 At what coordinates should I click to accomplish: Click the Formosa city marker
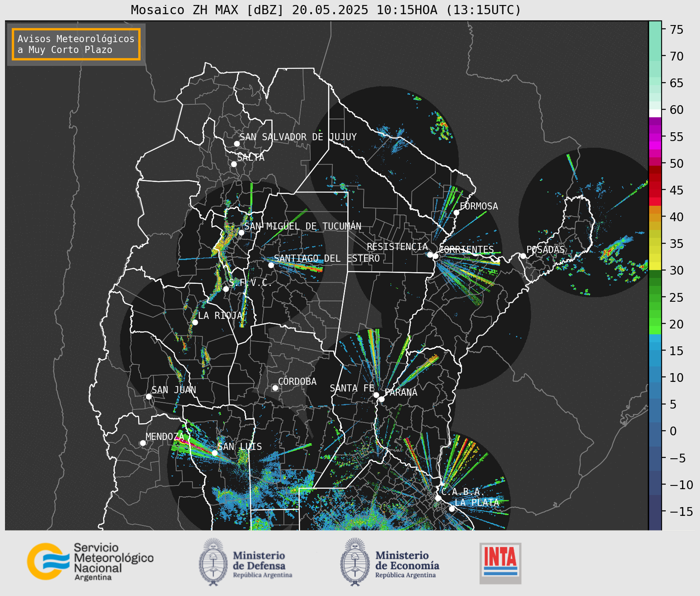(456, 212)
